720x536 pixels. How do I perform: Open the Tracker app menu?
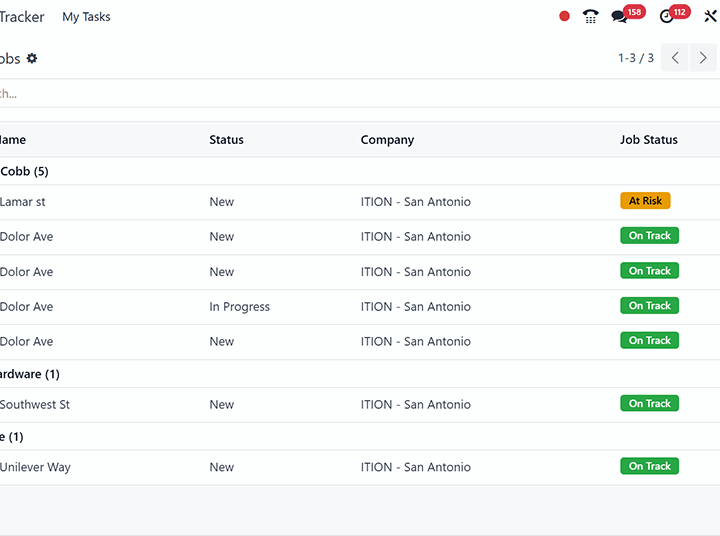[x=22, y=17]
